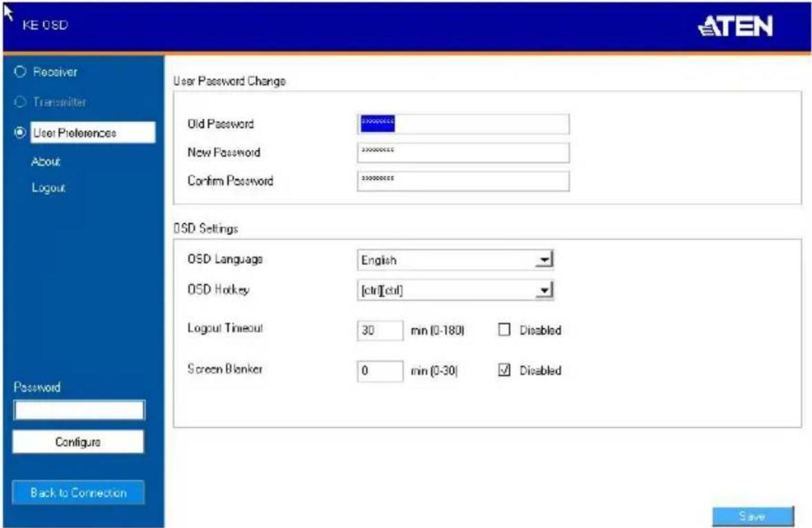Open the OSD Language dropdown arrow
Image resolution: width=812 pixels, height=528 pixels.
pyautogui.click(x=544, y=260)
